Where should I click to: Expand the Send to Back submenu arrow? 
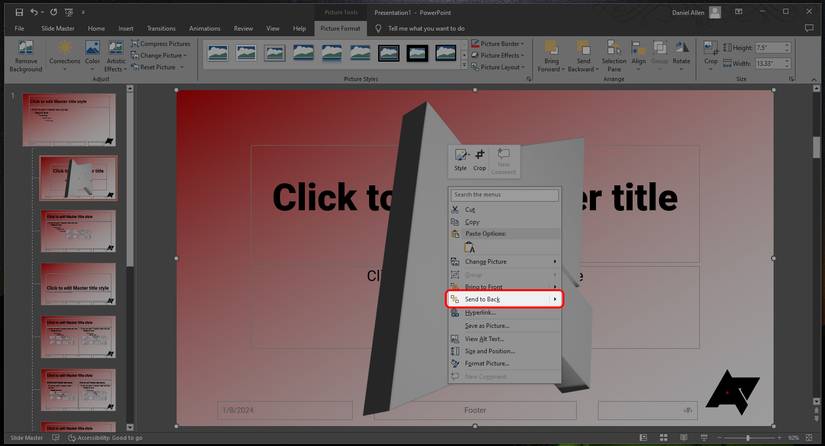[555, 299]
